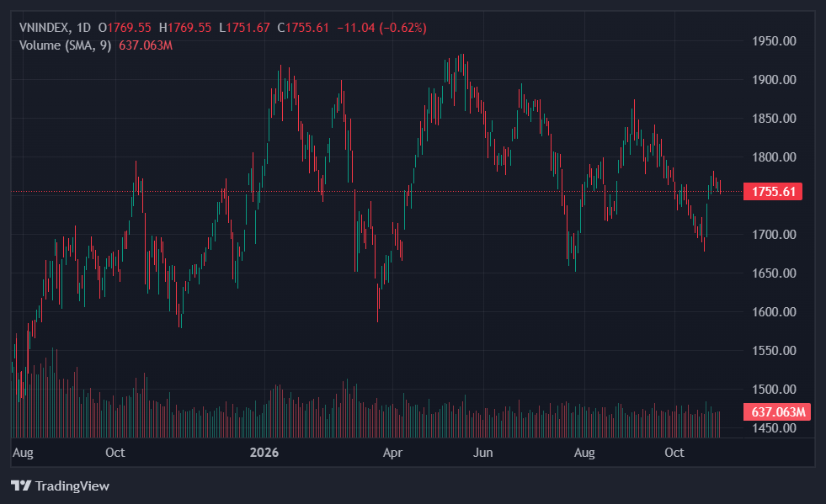Select the 2026 year marker on time axis
The image size is (826, 504).
pos(264,453)
